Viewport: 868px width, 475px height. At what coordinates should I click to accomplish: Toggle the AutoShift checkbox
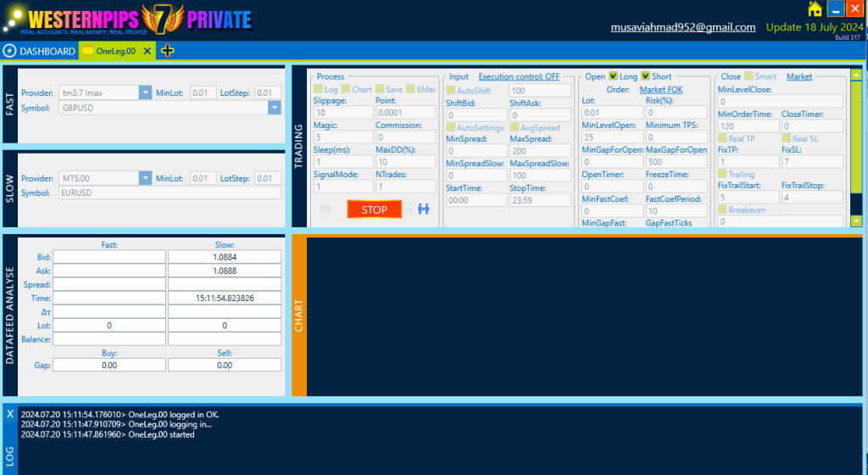(x=451, y=90)
